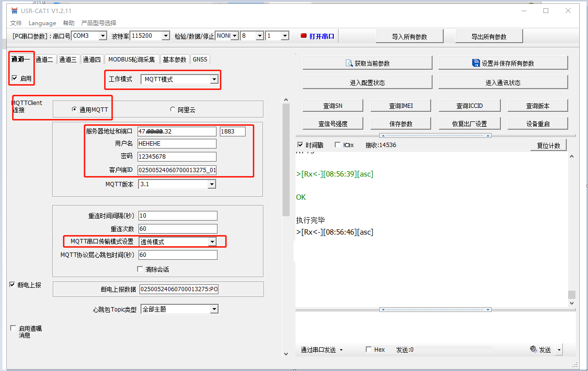
Task: Collapse the upper splitter handle above the log
Action: click(435, 135)
